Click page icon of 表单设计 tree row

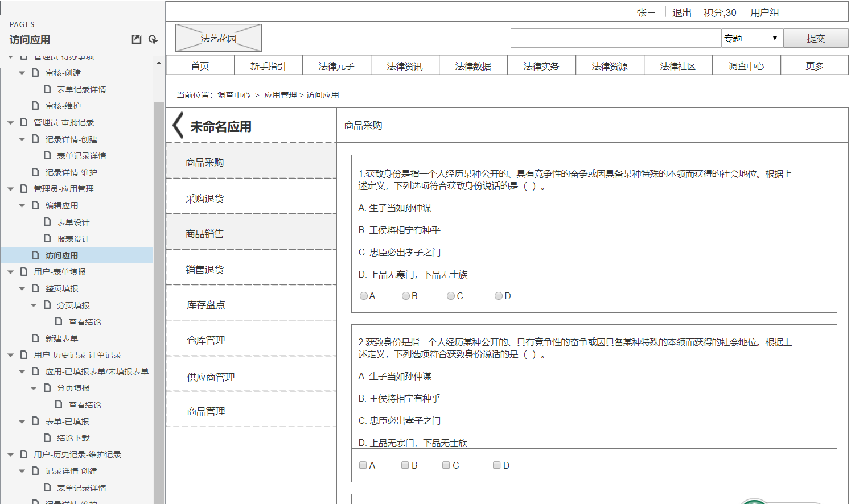[47, 222]
